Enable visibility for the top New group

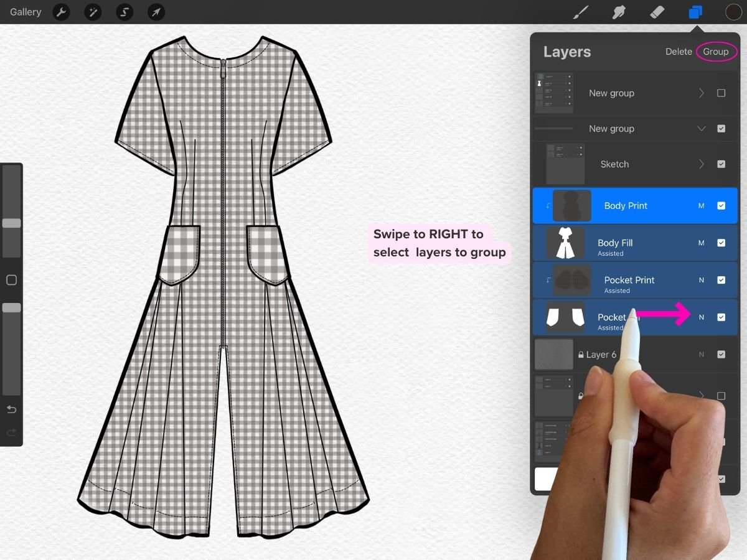[721, 93]
